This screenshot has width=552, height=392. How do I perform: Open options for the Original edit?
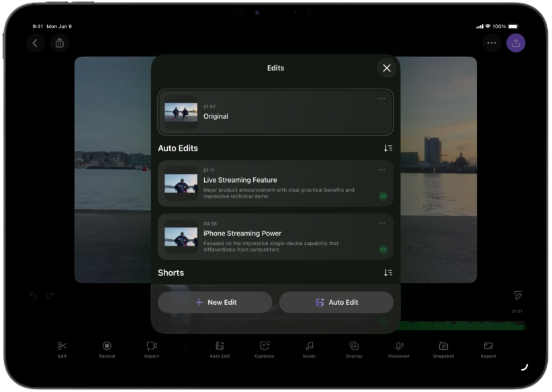[381, 99]
